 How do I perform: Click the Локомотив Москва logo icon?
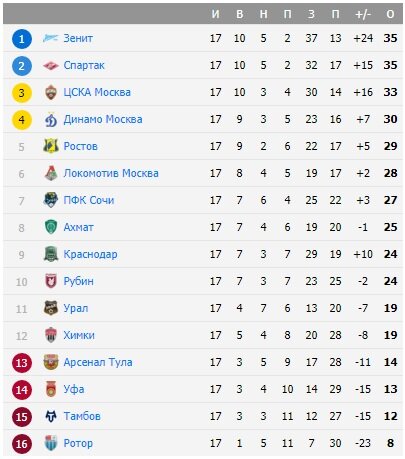click(51, 173)
